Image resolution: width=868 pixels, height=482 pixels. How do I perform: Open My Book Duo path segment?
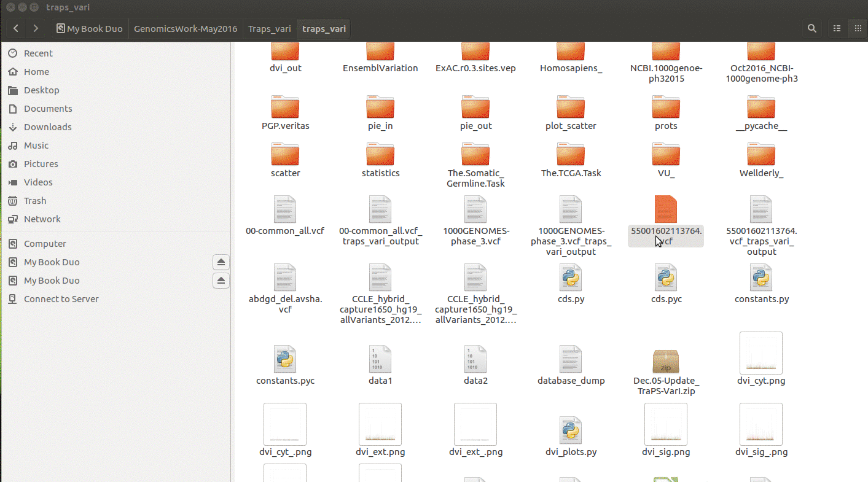[x=89, y=29]
